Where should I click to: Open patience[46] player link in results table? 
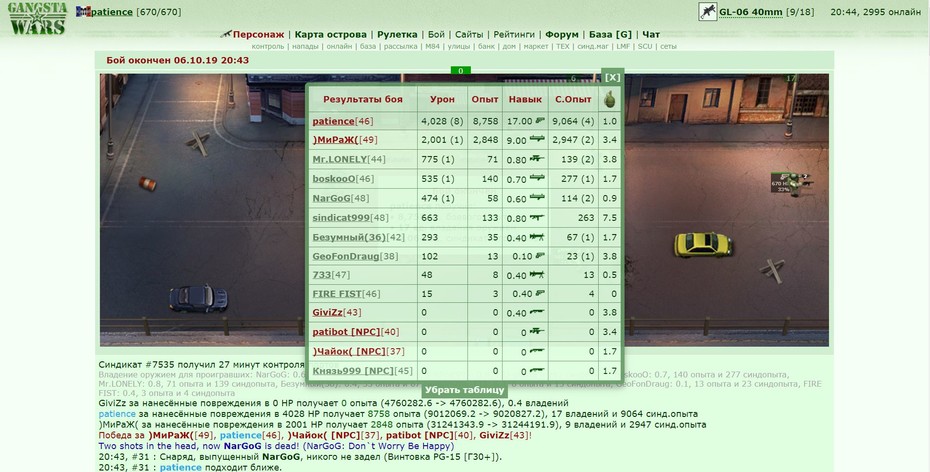tap(343, 121)
